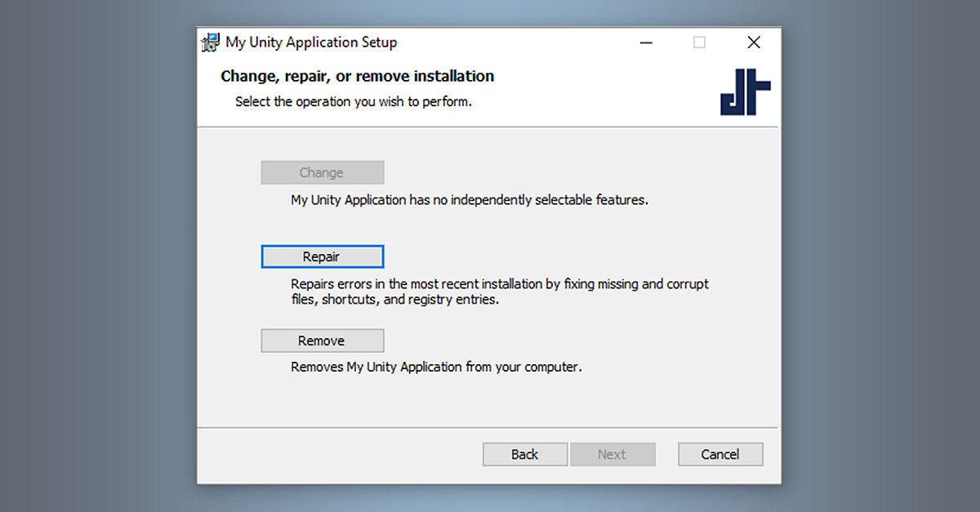Click the "My Unity Application Setup" window title
The image size is (980, 512).
pos(311,42)
